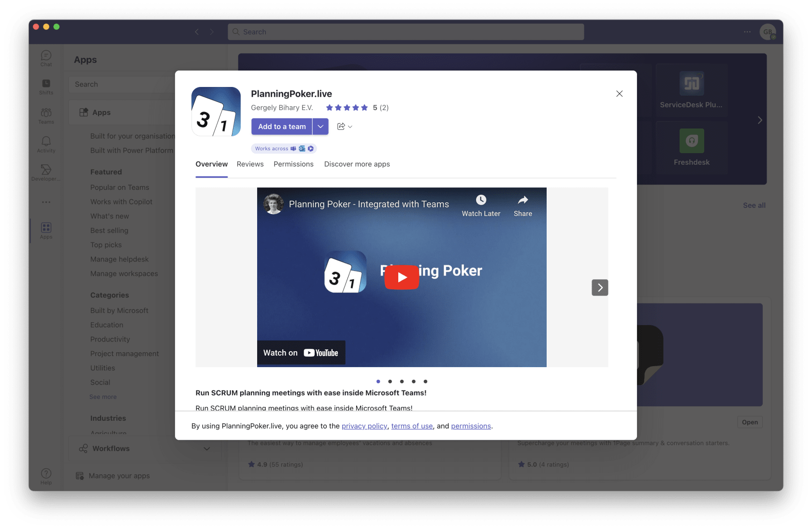Advance the featured banner with right chevron
This screenshot has width=812, height=529.
pyautogui.click(x=760, y=120)
